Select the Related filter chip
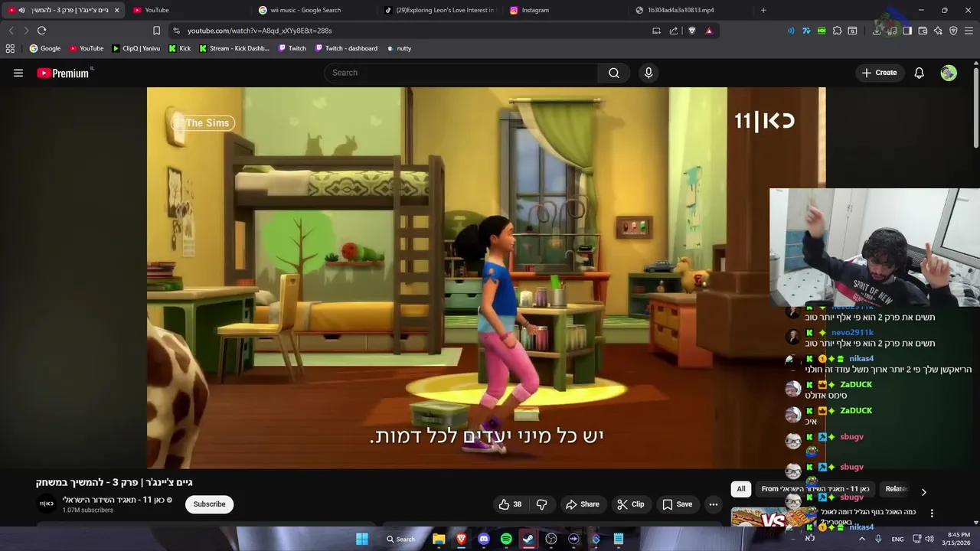The width and height of the screenshot is (980, 551). pos(897,489)
